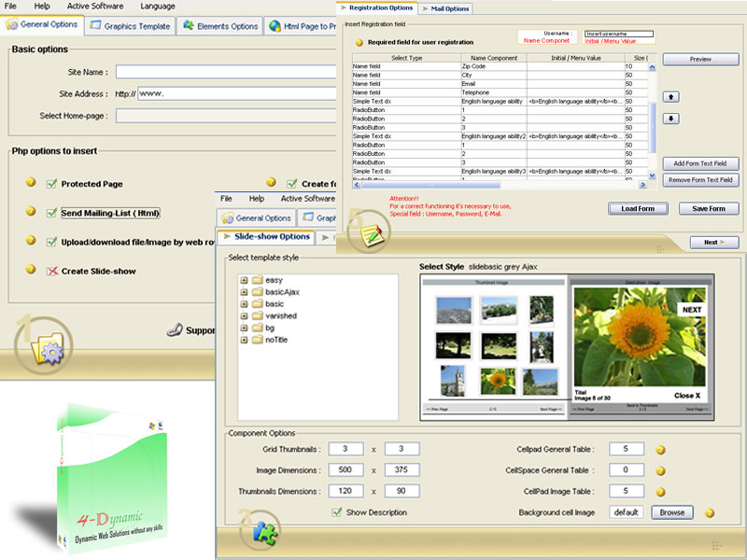Click the Browse button for background cell image
747x560 pixels.
pyautogui.click(x=672, y=512)
